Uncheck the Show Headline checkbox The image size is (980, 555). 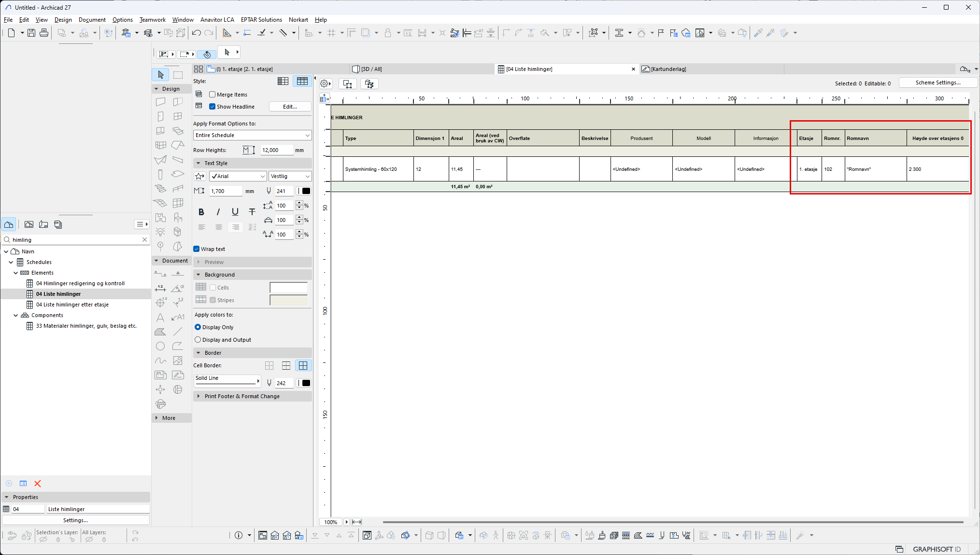213,107
